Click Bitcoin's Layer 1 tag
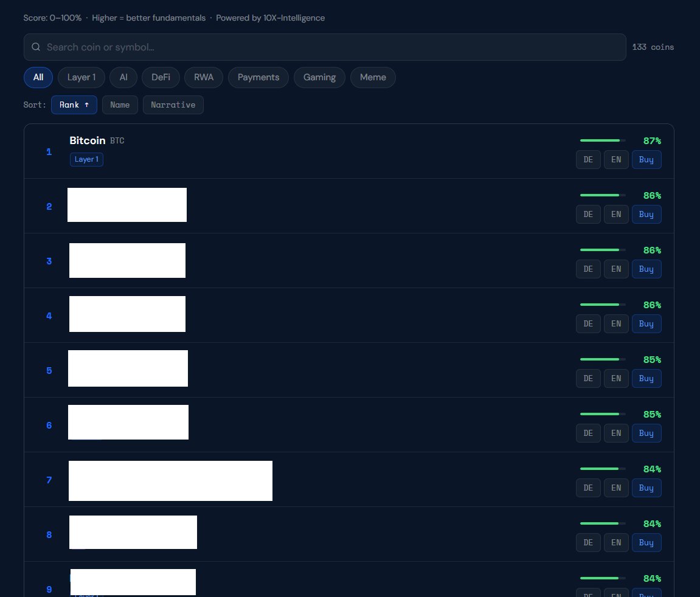Image resolution: width=700 pixels, height=597 pixels. (86, 159)
